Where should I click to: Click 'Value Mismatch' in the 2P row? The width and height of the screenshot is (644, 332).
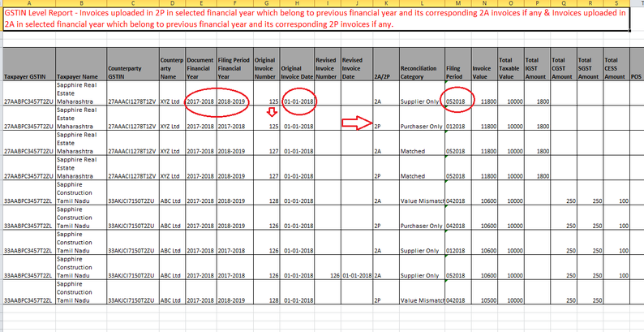coord(422,292)
